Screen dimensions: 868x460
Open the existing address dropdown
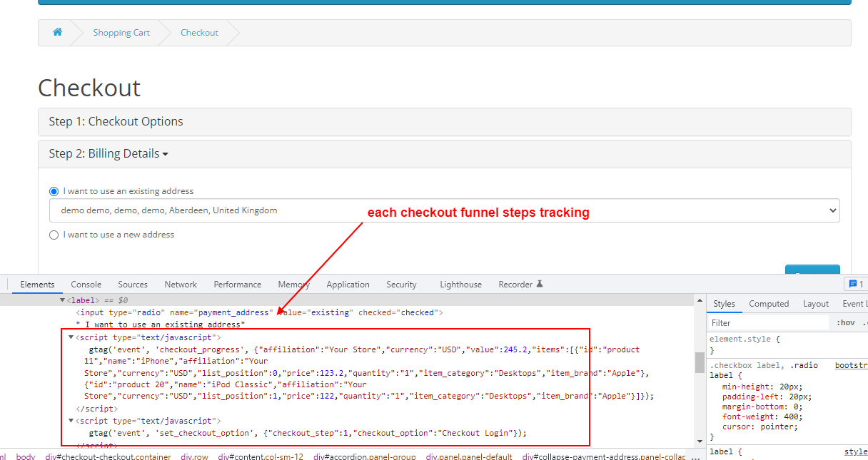445,210
